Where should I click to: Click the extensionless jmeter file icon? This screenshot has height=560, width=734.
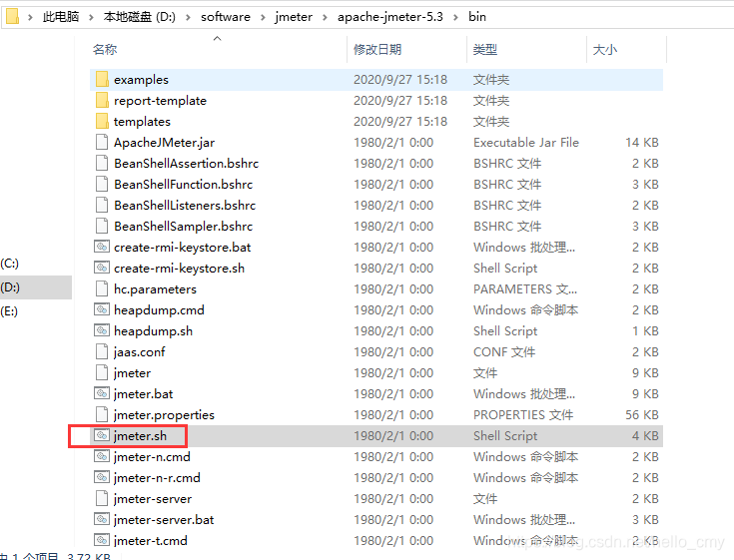102,373
